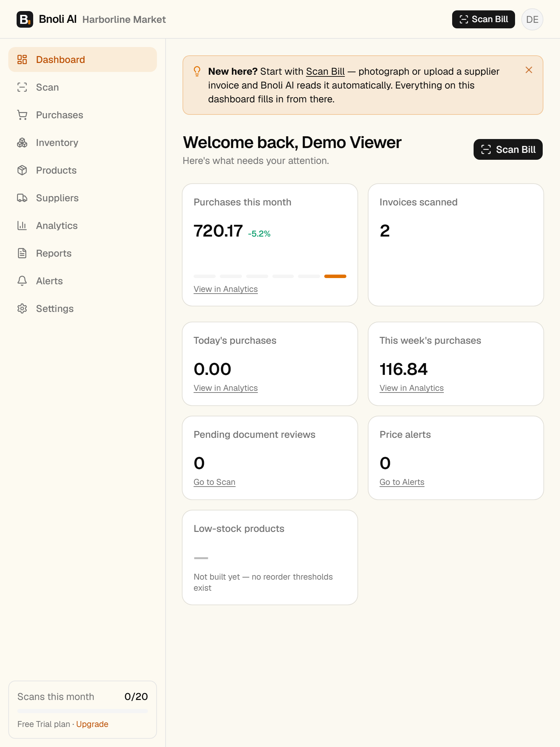The image size is (560, 747).
Task: Click the Dashboard grid icon in sidebar
Action: 22,59
